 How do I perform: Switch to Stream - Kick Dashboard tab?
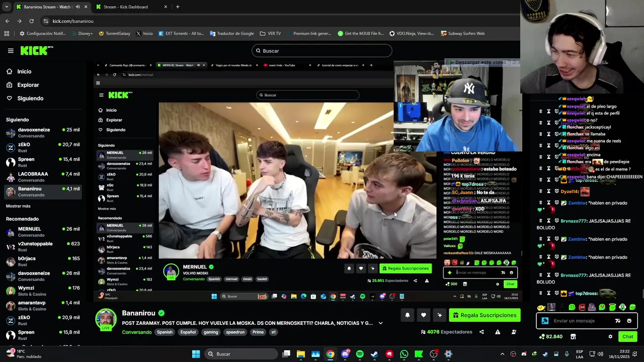click(x=132, y=7)
